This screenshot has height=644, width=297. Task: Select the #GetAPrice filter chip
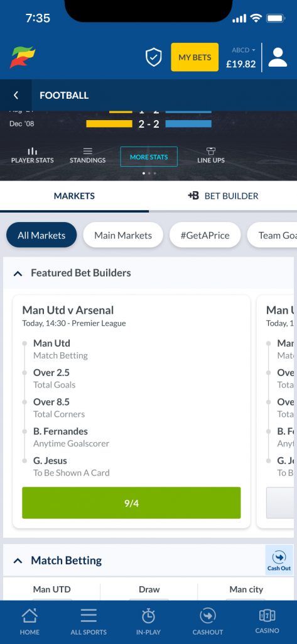coord(205,235)
